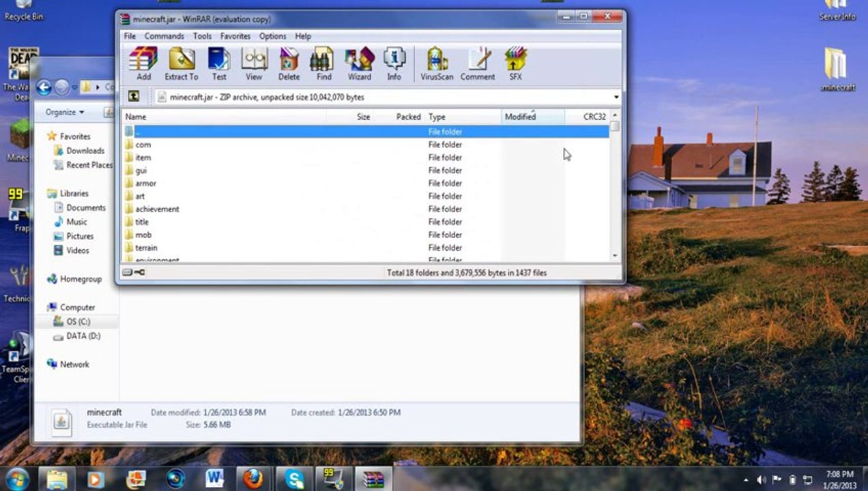This screenshot has width=868, height=491.
Task: Go up one level with the arrow icon
Action: [134, 97]
